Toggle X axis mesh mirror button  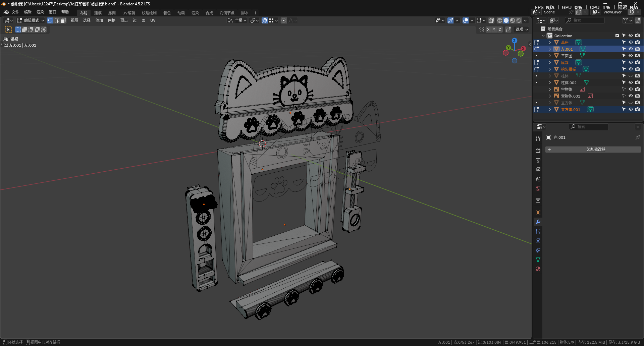488,30
